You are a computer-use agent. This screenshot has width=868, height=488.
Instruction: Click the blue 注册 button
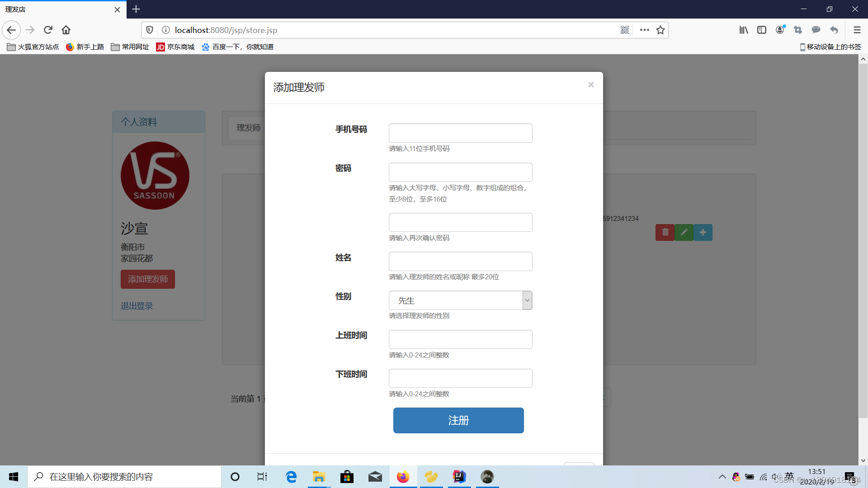click(x=458, y=420)
